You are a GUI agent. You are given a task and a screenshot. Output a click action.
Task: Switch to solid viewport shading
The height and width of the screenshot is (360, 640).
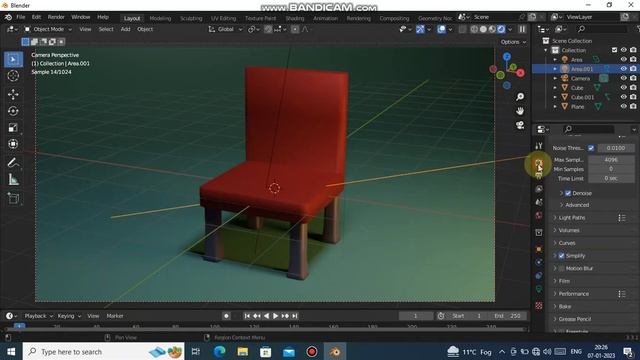click(483, 29)
